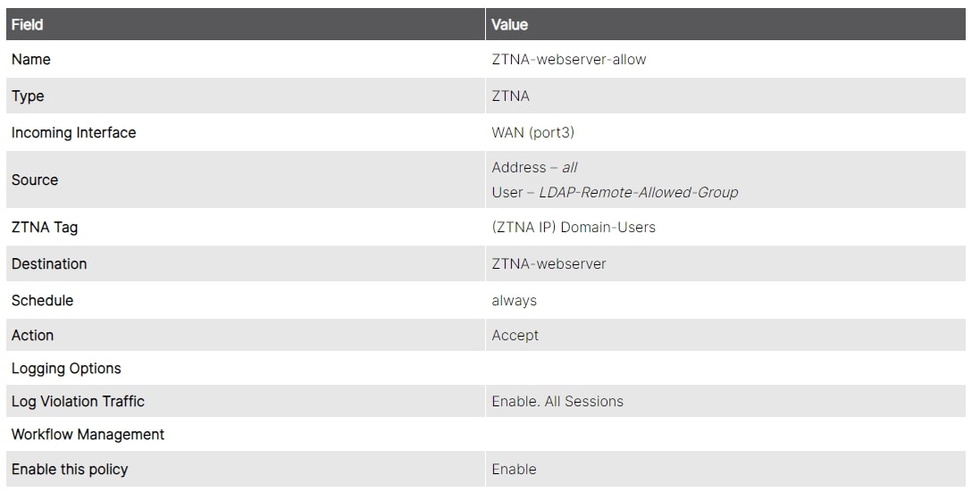This screenshot has height=492, width=980.
Task: Click the Accept action value
Action: click(515, 336)
